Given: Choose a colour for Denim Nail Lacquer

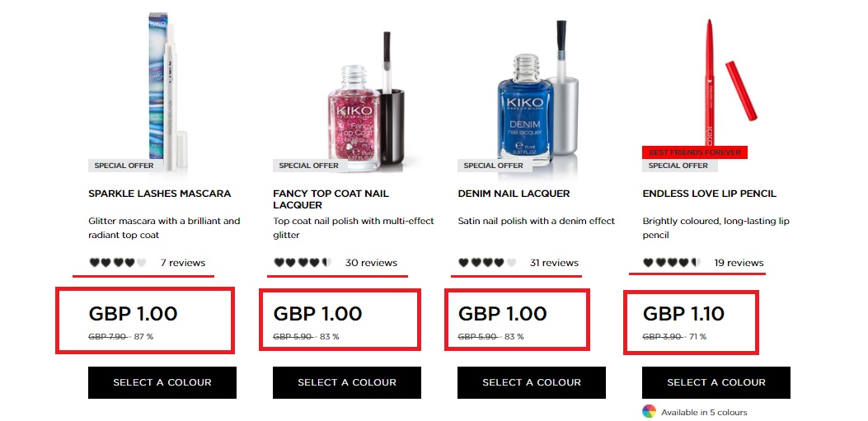Looking at the screenshot, I should pos(532,382).
